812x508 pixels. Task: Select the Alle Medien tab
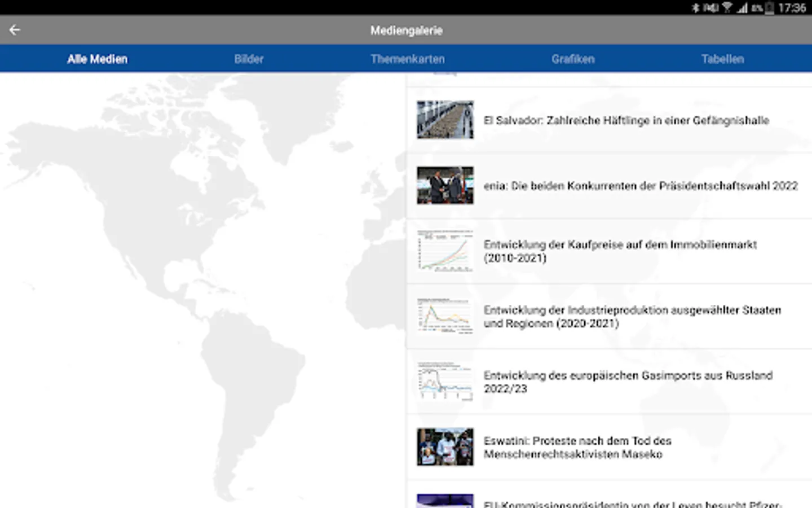tap(98, 59)
